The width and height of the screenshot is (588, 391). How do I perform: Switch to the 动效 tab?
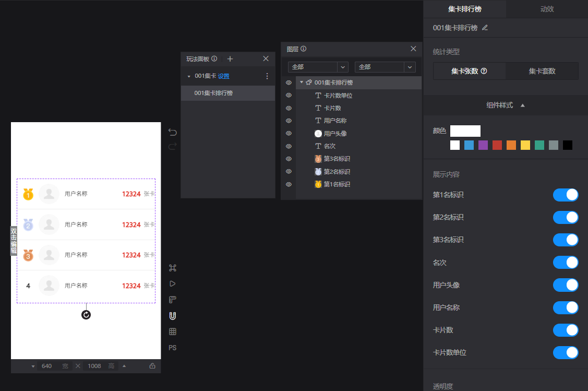click(x=547, y=9)
